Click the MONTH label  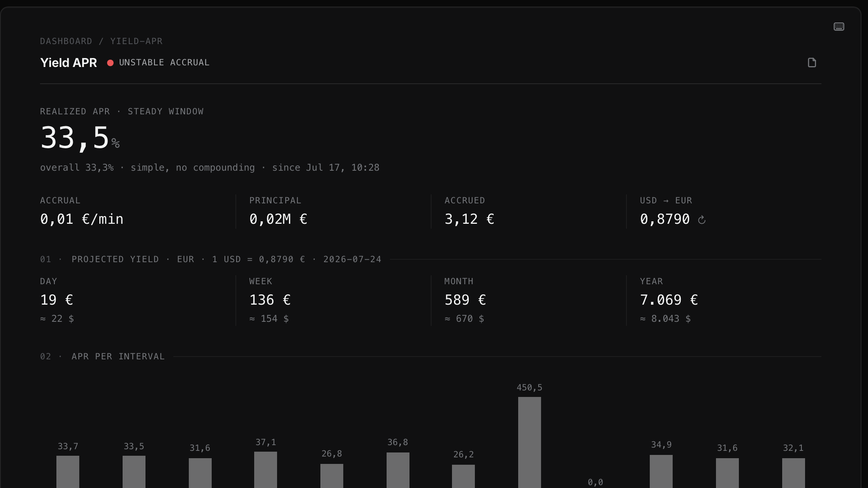[x=459, y=281]
